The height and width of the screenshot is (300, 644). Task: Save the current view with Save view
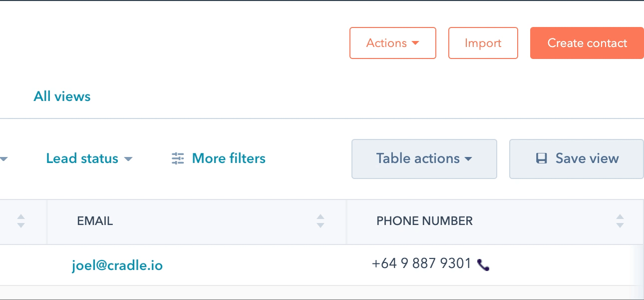[576, 159]
